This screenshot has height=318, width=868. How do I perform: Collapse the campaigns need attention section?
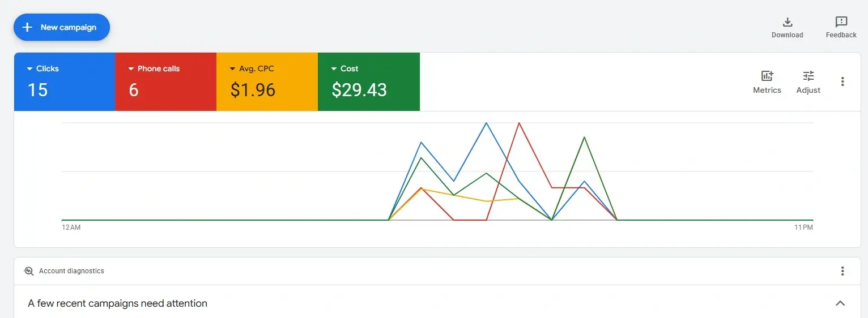pyautogui.click(x=840, y=303)
